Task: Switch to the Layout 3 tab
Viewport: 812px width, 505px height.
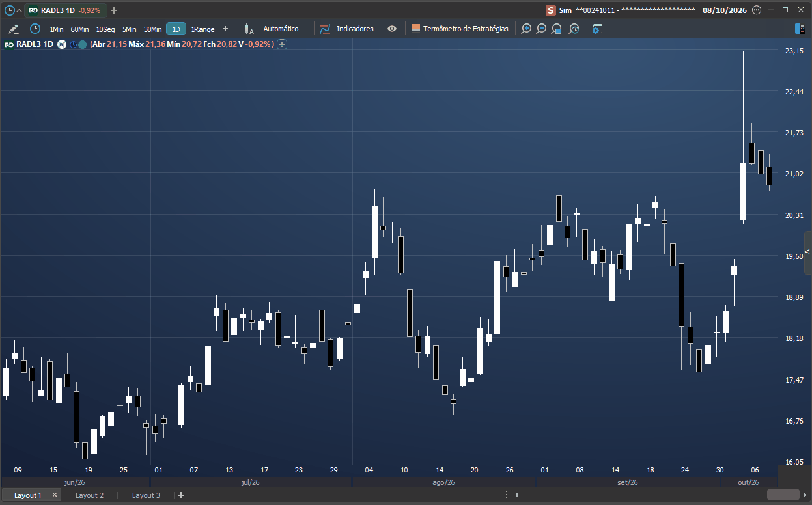Action: (146, 495)
